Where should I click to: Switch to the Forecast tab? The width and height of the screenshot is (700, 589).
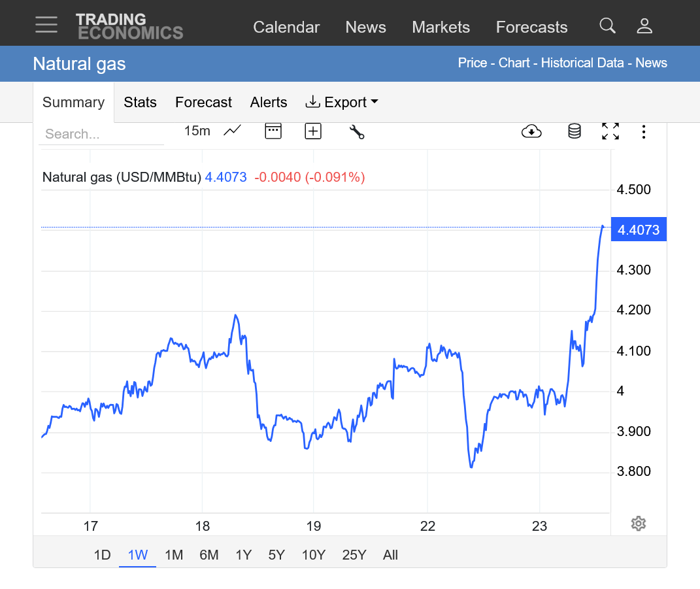[203, 102]
